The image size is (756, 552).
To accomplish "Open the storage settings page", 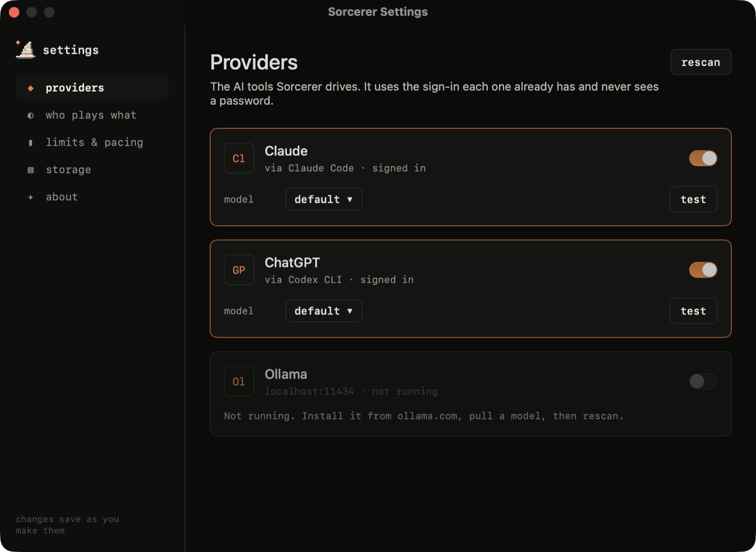I will (x=93, y=170).
